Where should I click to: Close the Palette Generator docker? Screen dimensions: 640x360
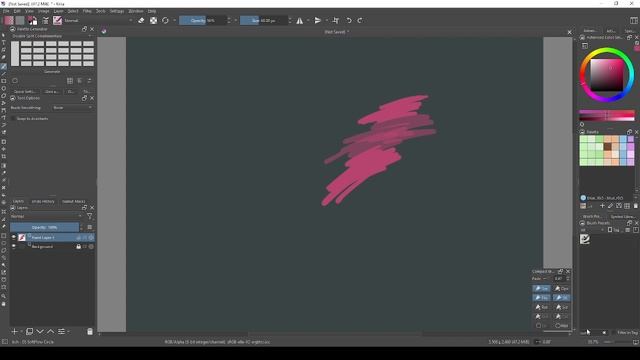point(92,29)
